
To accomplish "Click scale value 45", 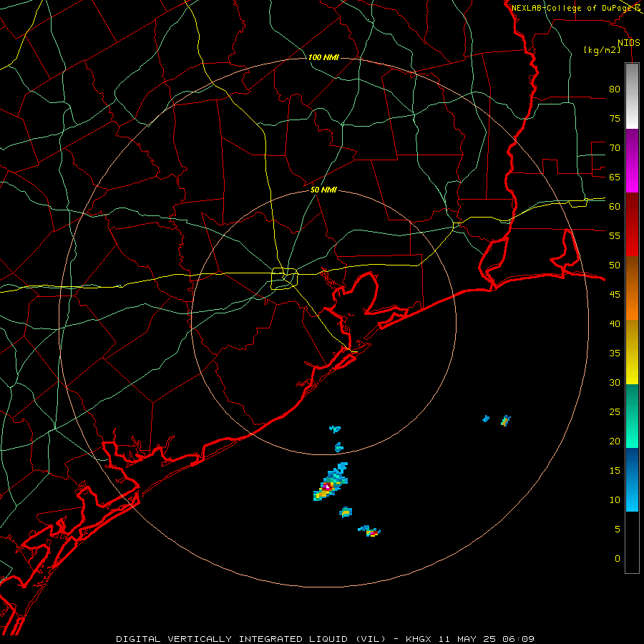I will click(x=615, y=295).
